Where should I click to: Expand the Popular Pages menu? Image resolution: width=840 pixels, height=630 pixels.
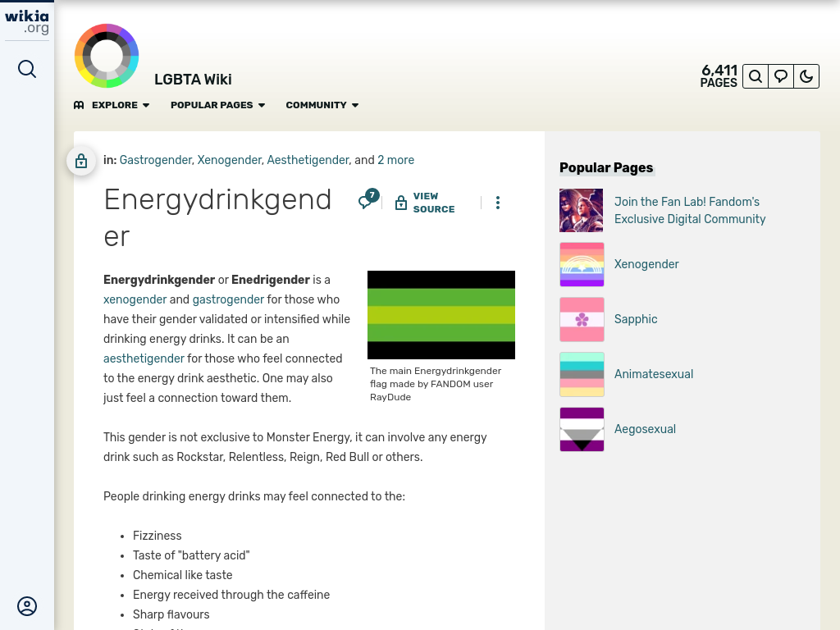(x=217, y=105)
